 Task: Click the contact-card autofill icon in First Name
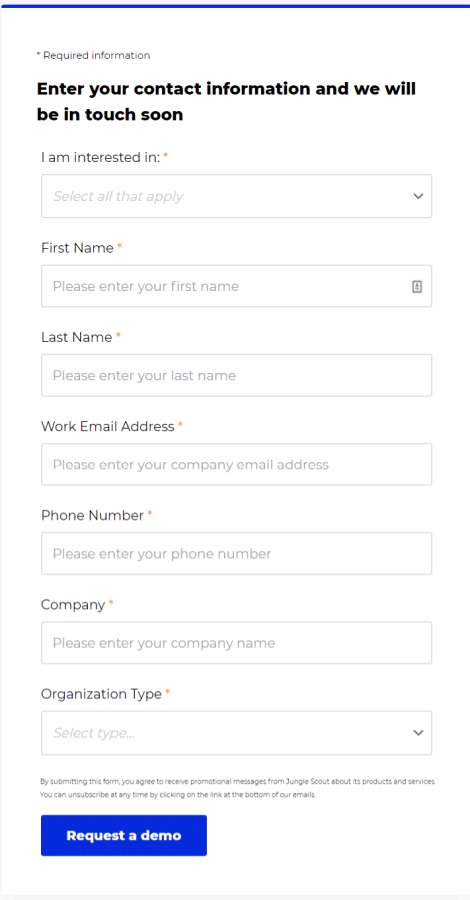[x=417, y=286]
